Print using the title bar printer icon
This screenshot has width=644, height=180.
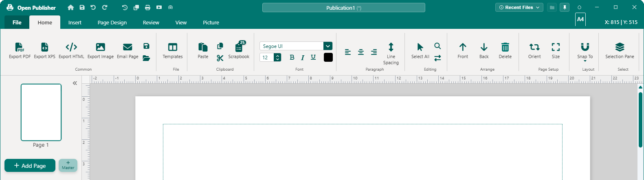[x=147, y=7]
